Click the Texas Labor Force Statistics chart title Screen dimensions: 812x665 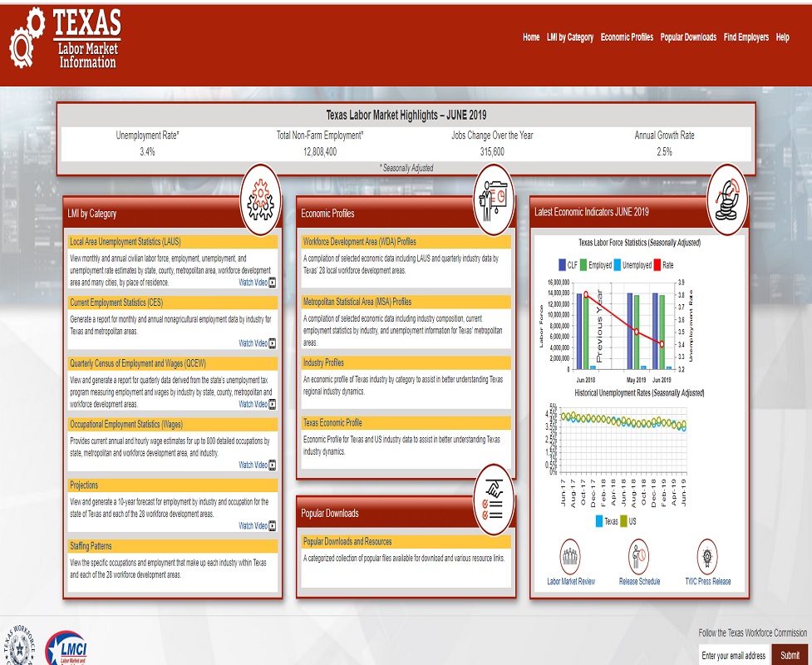[x=640, y=243]
